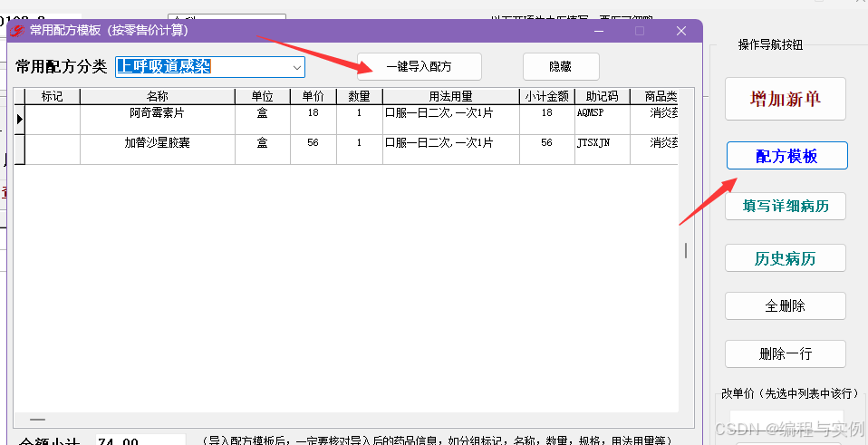Image resolution: width=868 pixels, height=445 pixels.
Task: Click the 单位 cell 盒 in 阿奇霉素片 row
Action: [x=263, y=120]
